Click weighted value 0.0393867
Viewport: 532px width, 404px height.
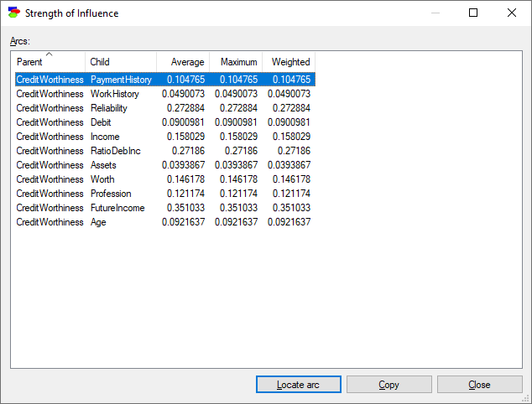click(289, 165)
